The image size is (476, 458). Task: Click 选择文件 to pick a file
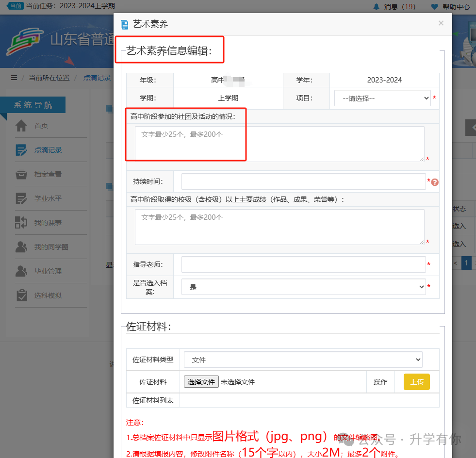tap(201, 382)
